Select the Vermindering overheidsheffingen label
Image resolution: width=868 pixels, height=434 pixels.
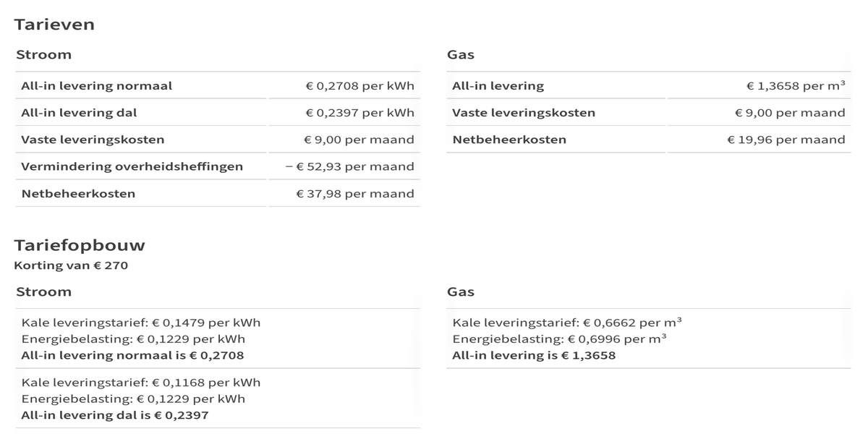coord(132,166)
